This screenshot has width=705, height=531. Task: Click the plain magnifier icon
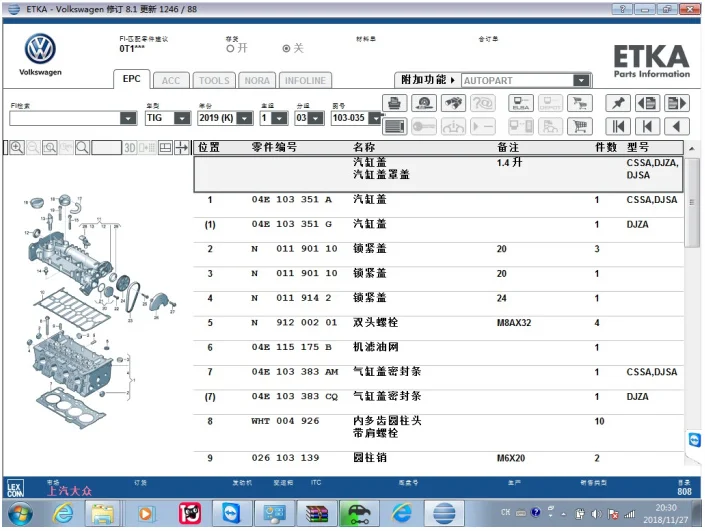(82, 147)
